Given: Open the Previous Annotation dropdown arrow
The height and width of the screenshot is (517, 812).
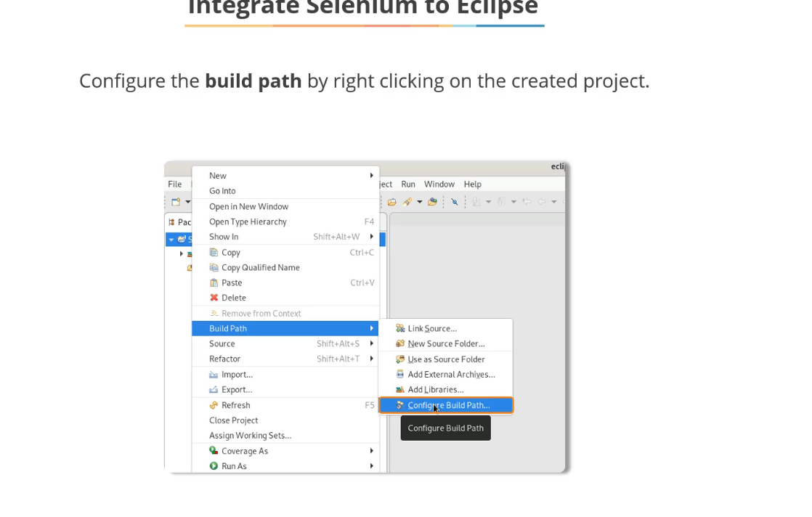Looking at the screenshot, I should [x=513, y=202].
